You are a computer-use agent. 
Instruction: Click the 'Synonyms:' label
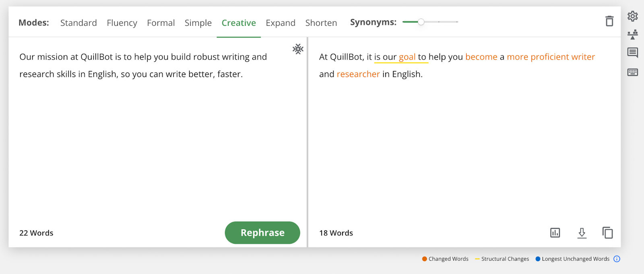(x=373, y=22)
